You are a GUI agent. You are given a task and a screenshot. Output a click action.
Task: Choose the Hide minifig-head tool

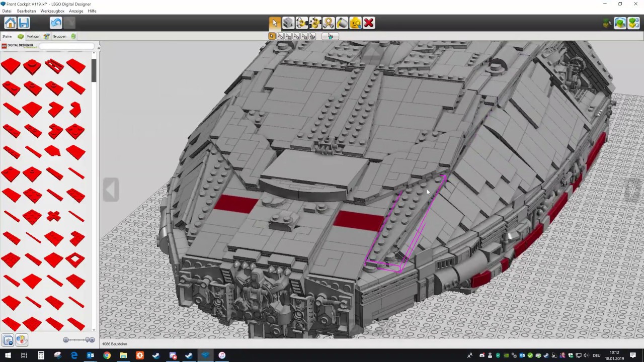(355, 23)
